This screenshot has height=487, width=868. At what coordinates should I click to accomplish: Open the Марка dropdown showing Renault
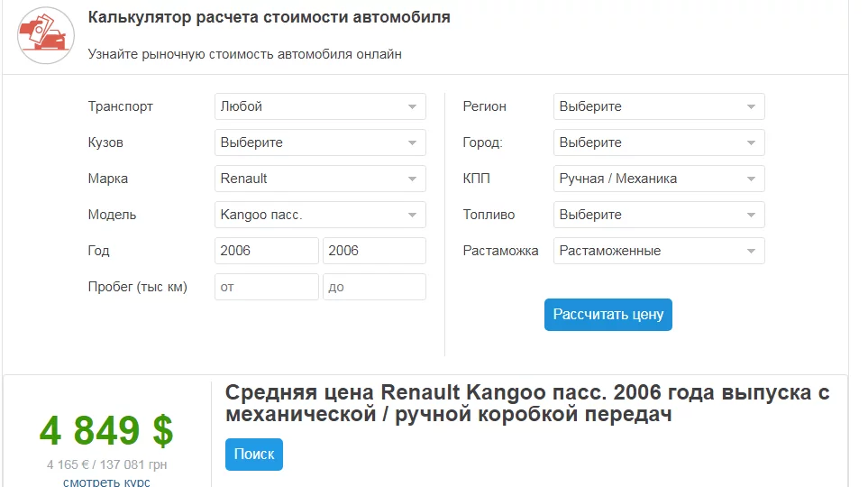click(x=320, y=179)
